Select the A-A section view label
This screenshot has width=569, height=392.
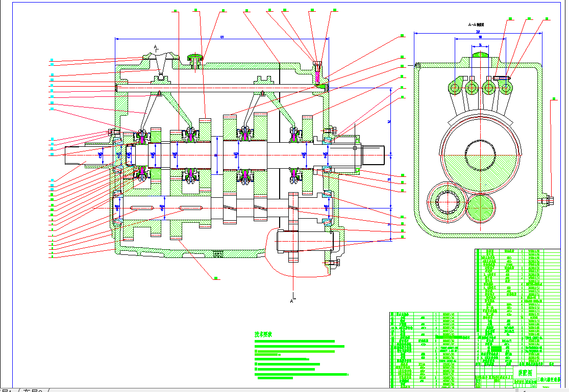[x=476, y=24]
